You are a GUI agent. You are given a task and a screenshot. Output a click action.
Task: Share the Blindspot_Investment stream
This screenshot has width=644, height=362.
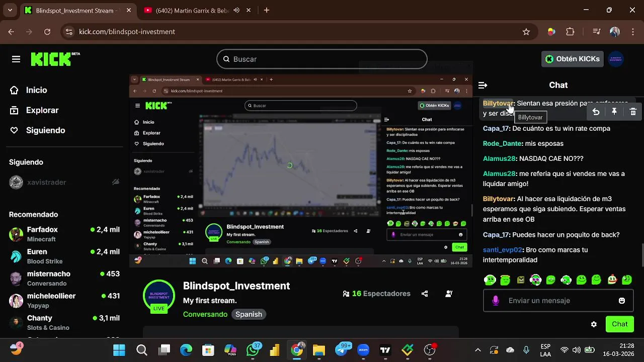click(x=425, y=294)
